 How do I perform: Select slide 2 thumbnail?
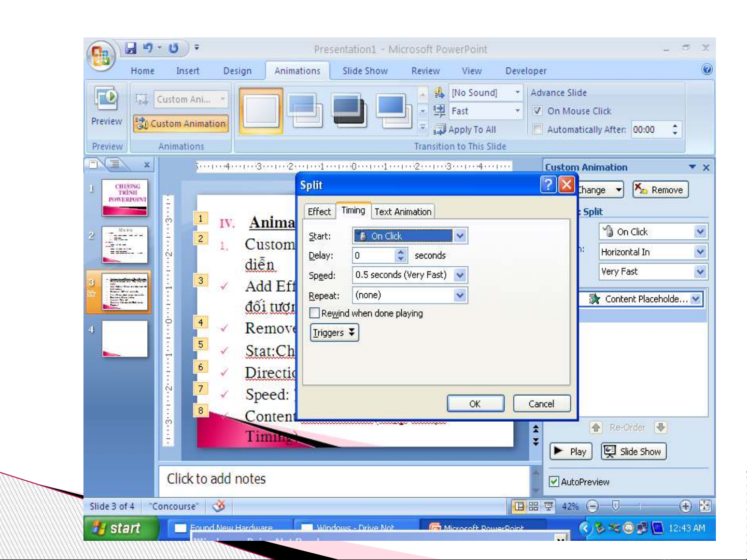point(124,245)
